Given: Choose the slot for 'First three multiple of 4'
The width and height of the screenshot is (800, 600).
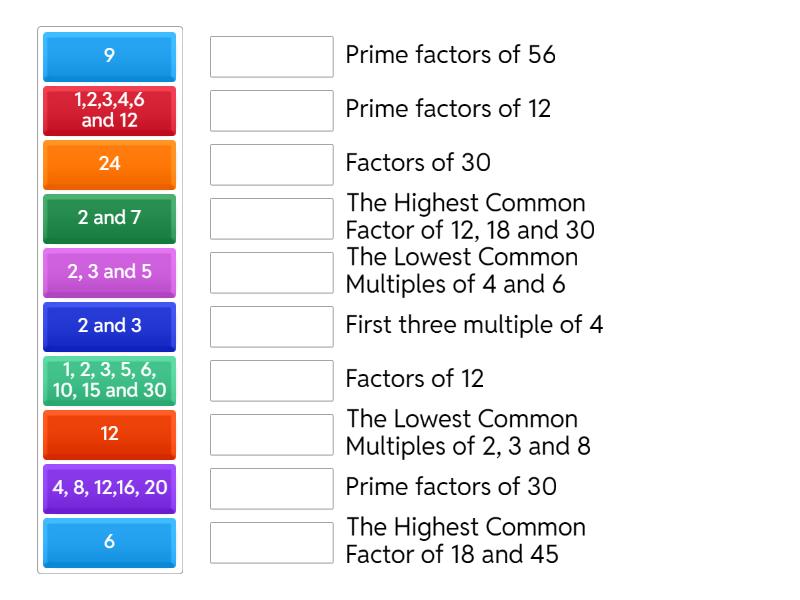Looking at the screenshot, I should tap(272, 327).
